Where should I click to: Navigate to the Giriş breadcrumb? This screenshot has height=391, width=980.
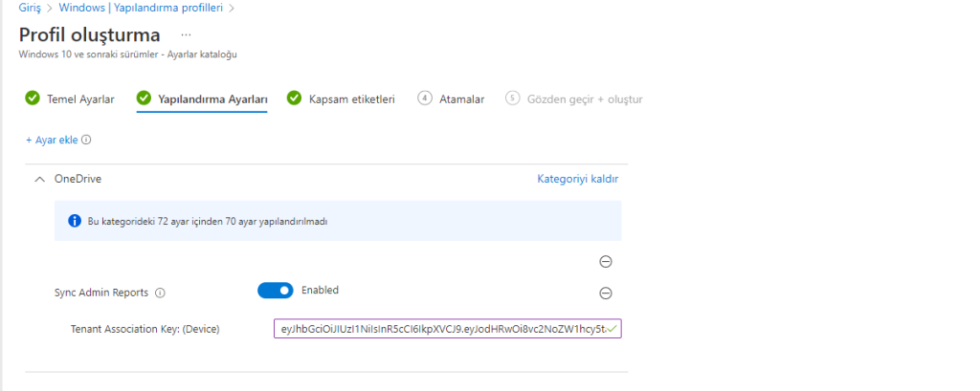coord(31,8)
